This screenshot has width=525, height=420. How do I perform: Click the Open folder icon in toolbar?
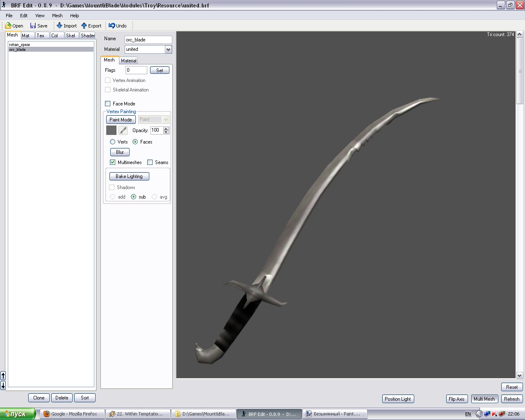click(8, 25)
